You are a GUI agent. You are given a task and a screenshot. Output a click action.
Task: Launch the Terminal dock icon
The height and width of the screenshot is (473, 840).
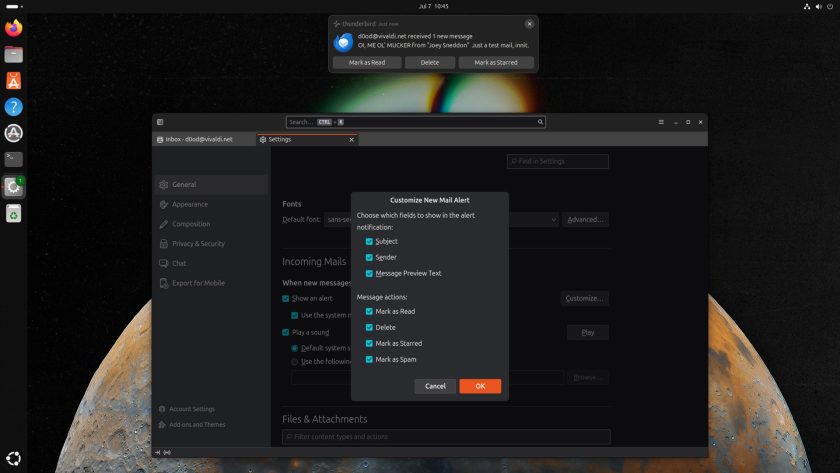[x=13, y=159]
